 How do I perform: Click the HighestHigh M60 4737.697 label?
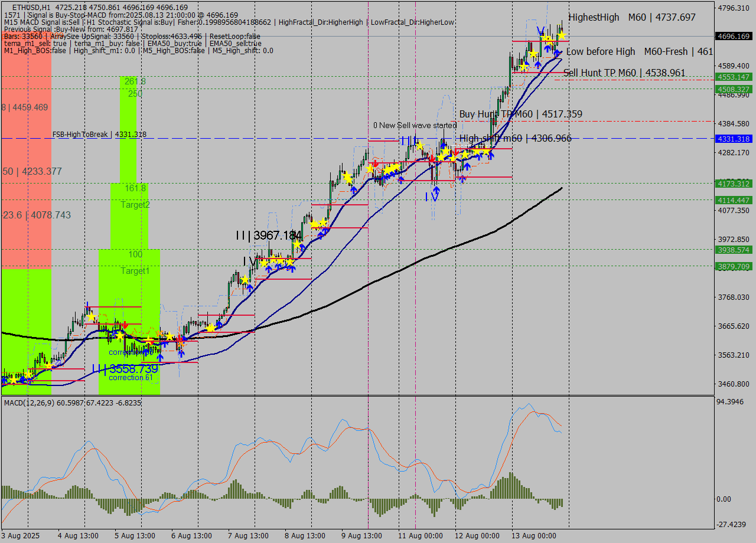click(x=626, y=17)
